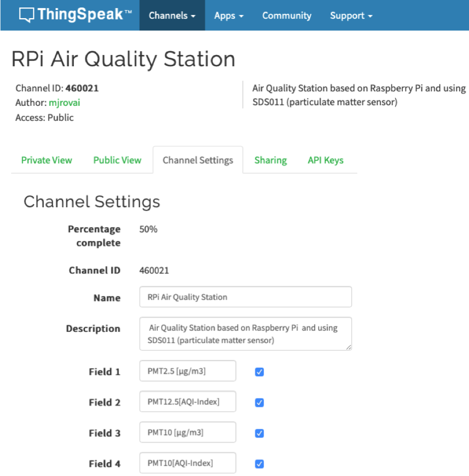
Task: Expand the Apps dropdown menu
Action: coord(228,15)
